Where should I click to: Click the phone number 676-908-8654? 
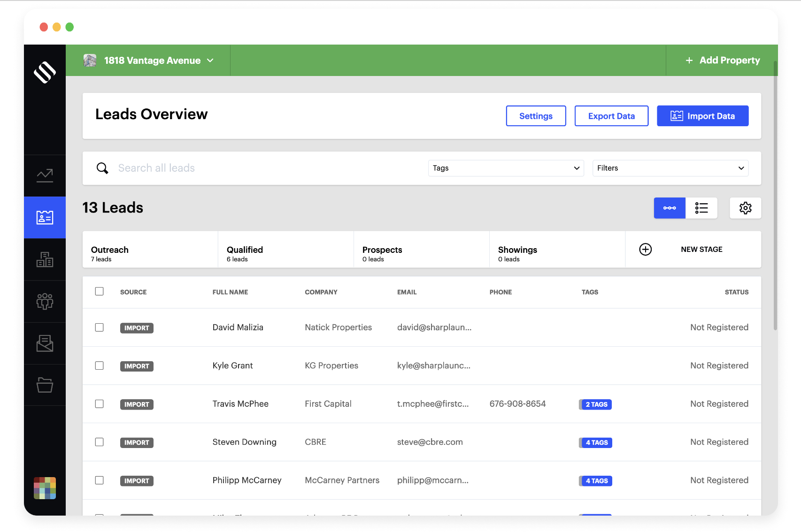(x=517, y=404)
